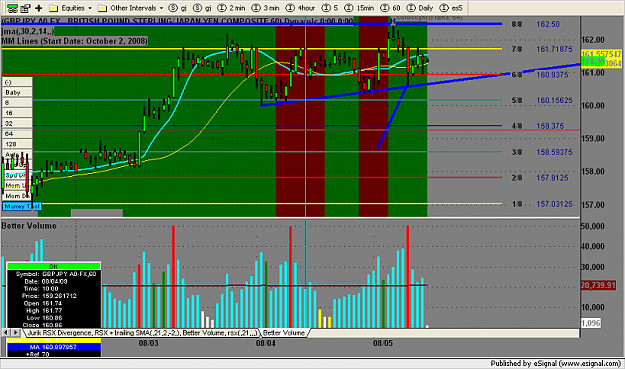Select the 8 frame button
The height and width of the screenshot is (369, 625).
[x=17, y=102]
